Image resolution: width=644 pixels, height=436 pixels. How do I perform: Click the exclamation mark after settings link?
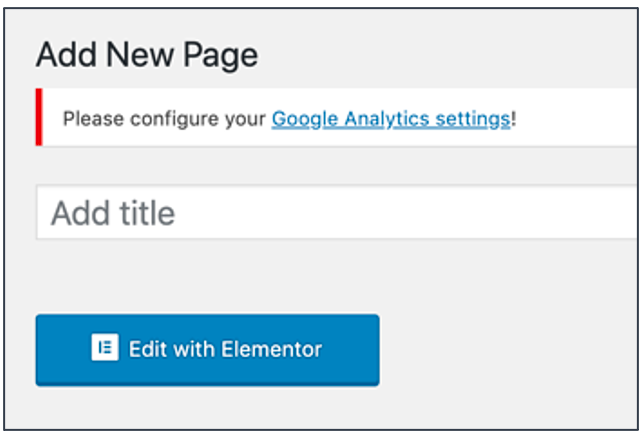tap(513, 119)
